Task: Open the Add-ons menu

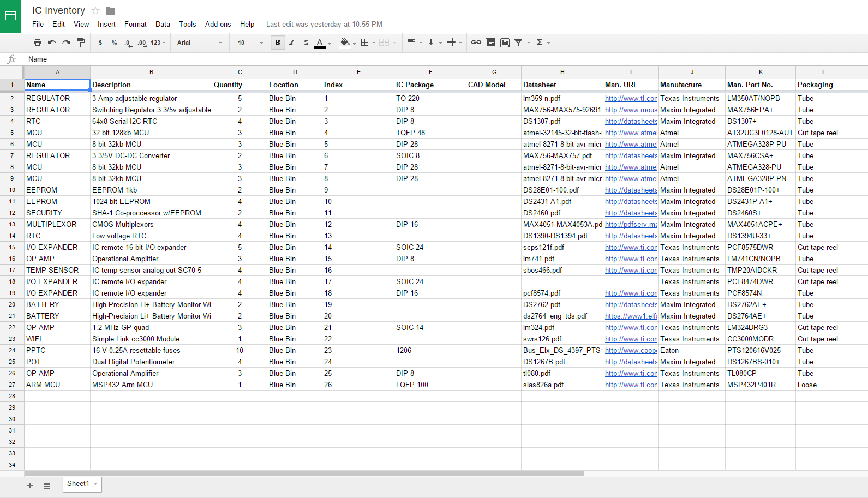Action: tap(218, 24)
